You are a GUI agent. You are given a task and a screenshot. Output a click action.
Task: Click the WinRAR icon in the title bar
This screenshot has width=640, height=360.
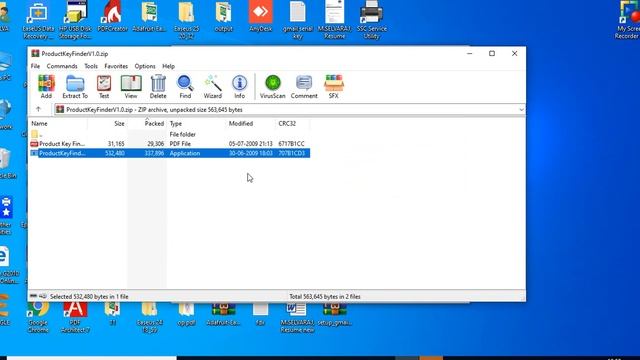(x=36, y=53)
